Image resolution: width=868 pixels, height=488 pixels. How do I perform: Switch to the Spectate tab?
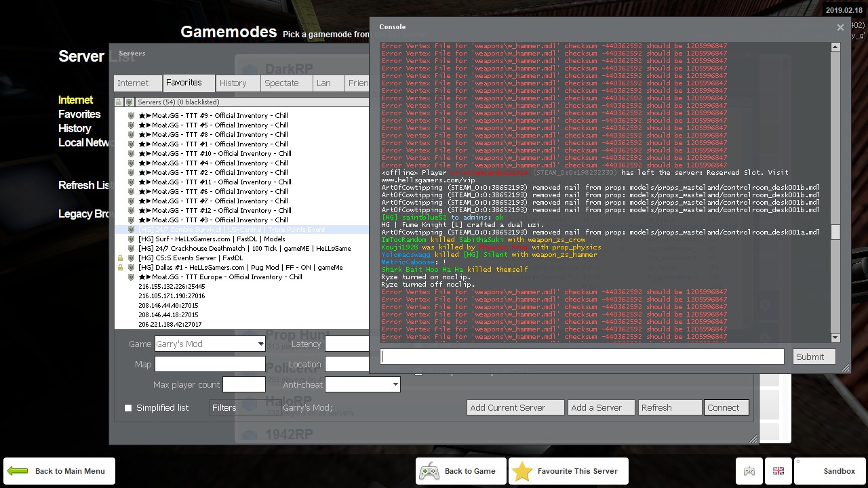pyautogui.click(x=287, y=83)
